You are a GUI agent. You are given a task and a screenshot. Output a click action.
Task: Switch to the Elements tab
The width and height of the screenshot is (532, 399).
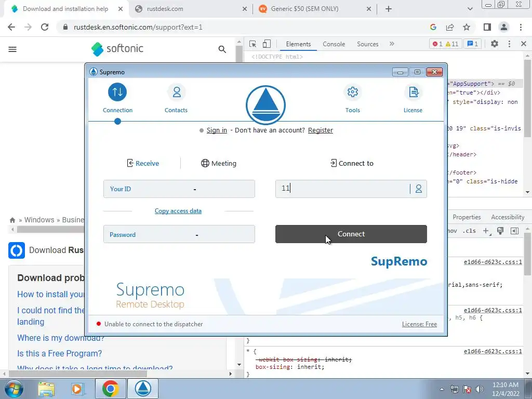pyautogui.click(x=298, y=44)
